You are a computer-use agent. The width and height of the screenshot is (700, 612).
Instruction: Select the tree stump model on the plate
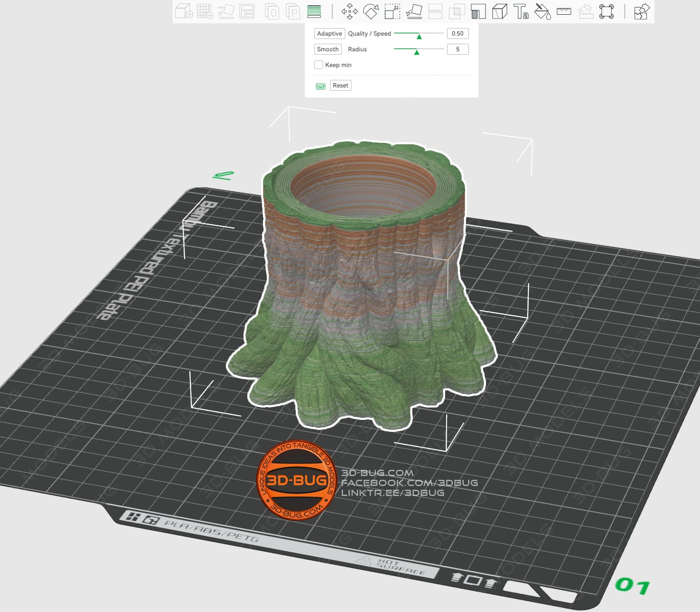click(x=362, y=285)
